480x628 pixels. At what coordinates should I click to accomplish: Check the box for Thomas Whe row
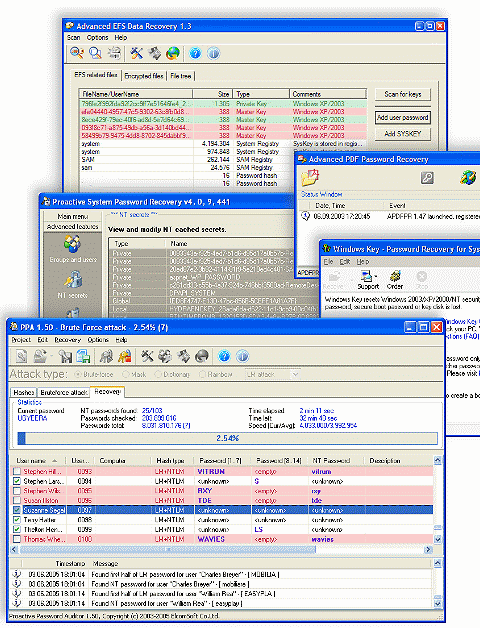tap(17, 539)
